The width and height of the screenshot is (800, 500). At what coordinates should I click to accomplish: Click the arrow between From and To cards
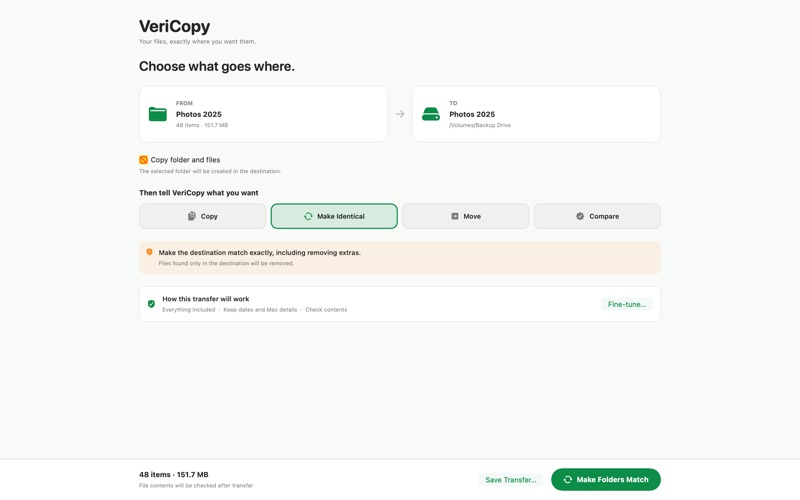click(399, 114)
